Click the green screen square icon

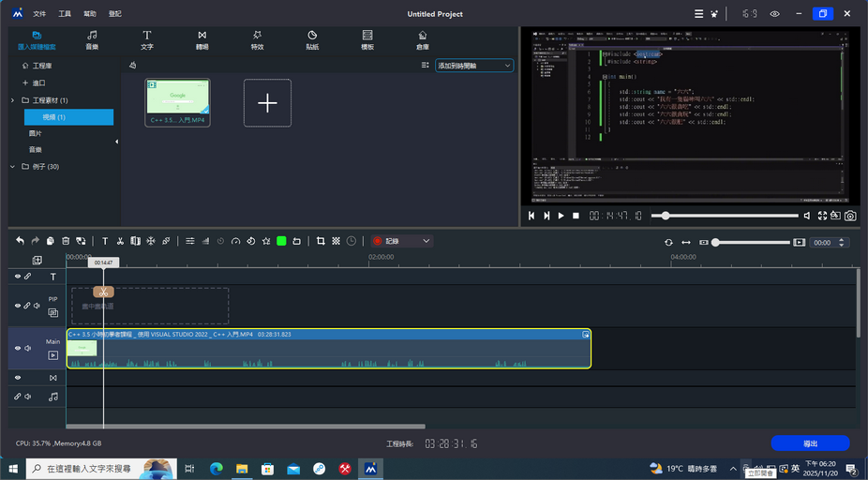click(x=281, y=241)
